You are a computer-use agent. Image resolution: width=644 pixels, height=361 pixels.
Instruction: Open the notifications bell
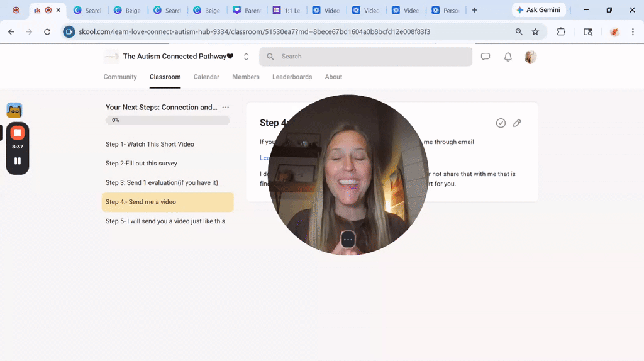point(508,57)
